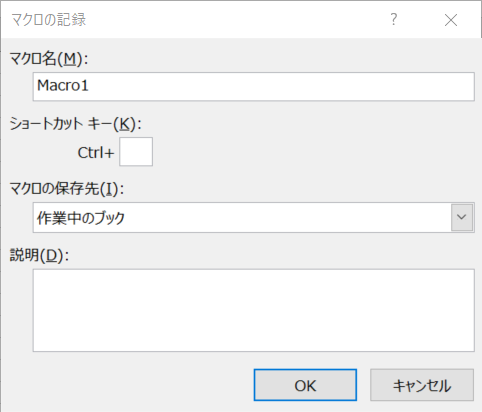This screenshot has height=412, width=482.
Task: Click the マクロの記録 title text
Action: coord(49,19)
